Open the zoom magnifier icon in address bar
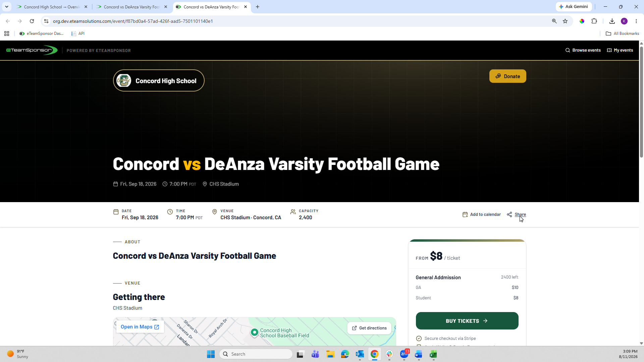The height and width of the screenshot is (362, 644). pyautogui.click(x=554, y=21)
